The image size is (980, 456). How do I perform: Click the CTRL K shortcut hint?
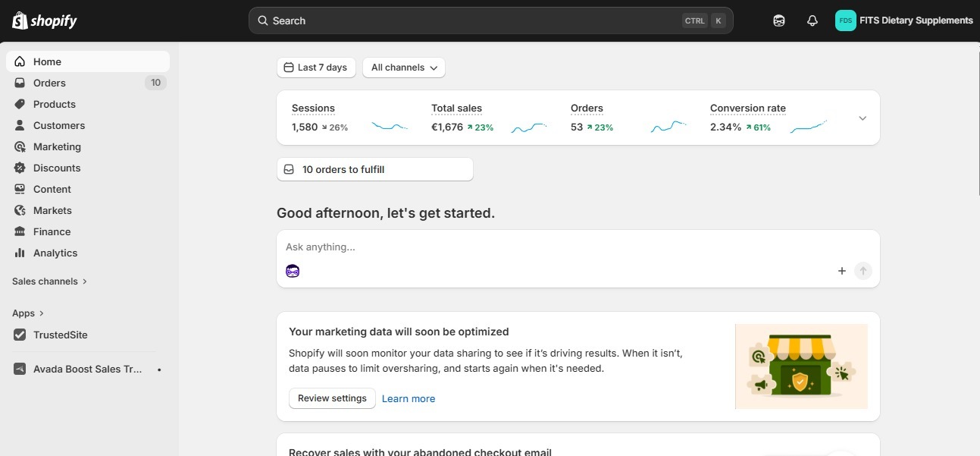704,20
